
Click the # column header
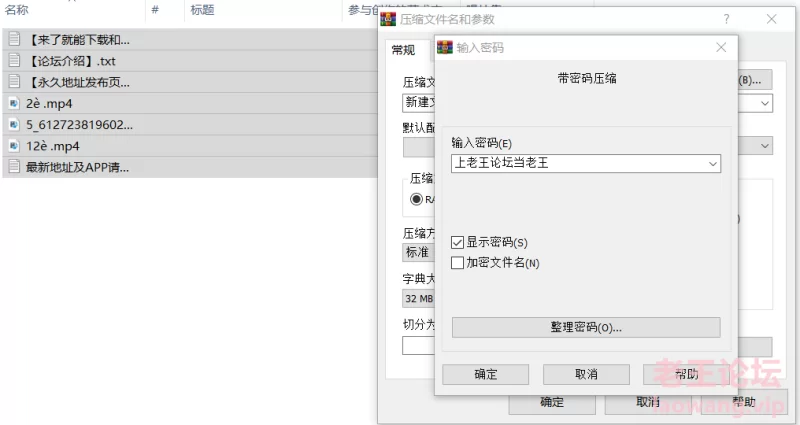point(155,9)
